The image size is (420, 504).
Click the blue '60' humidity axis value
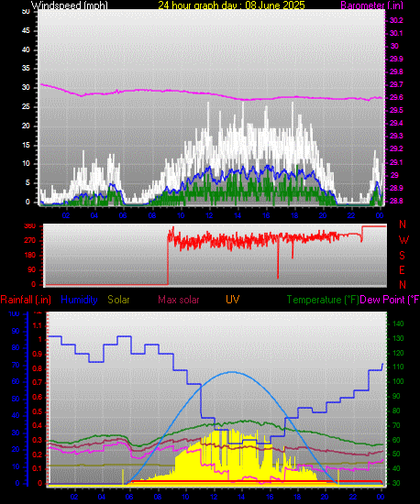pyautogui.click(x=16, y=382)
